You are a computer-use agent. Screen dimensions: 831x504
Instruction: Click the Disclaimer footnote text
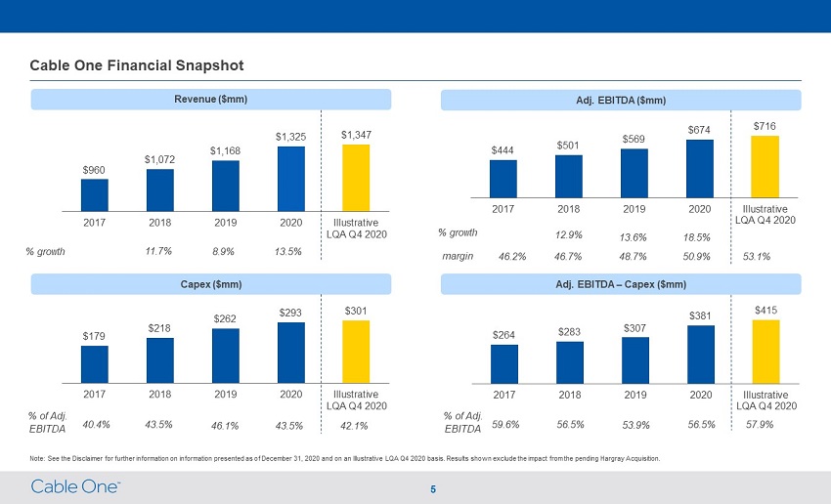click(345, 458)
